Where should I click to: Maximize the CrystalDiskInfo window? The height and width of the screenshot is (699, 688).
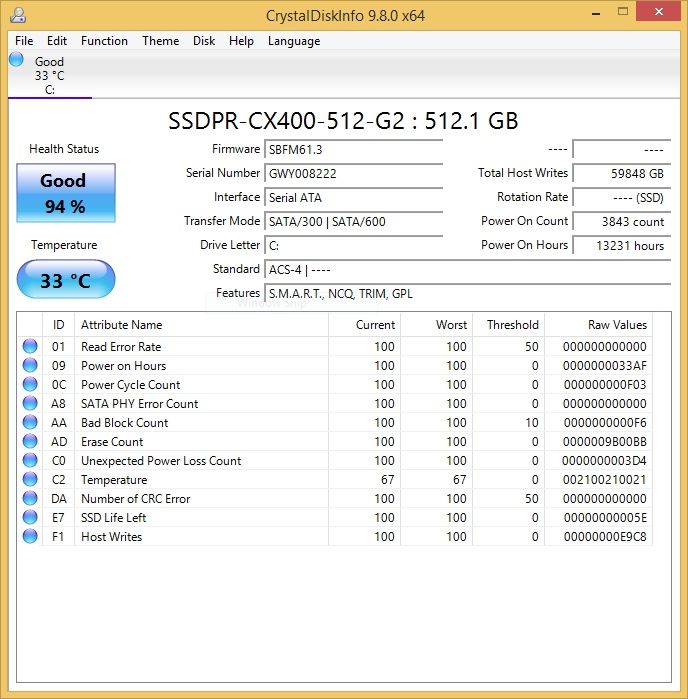622,12
